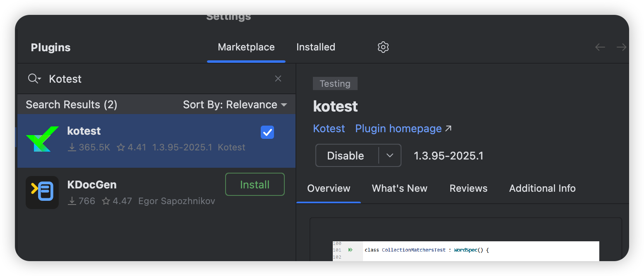Open the plugins settings gear menu
The height and width of the screenshot is (276, 644).
click(383, 47)
